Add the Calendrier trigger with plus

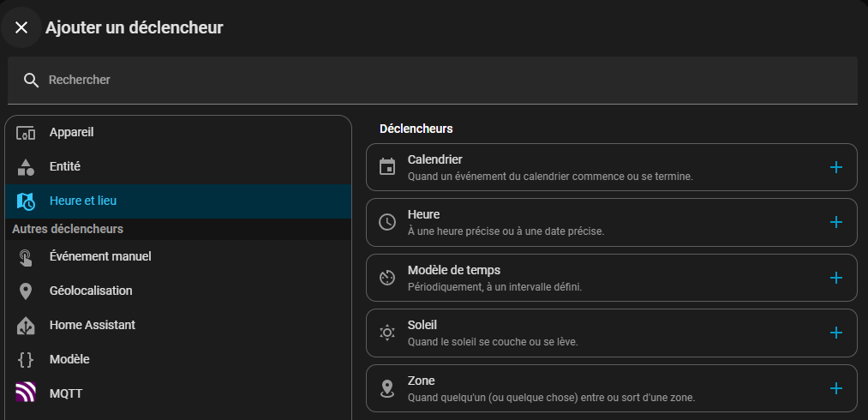click(836, 167)
